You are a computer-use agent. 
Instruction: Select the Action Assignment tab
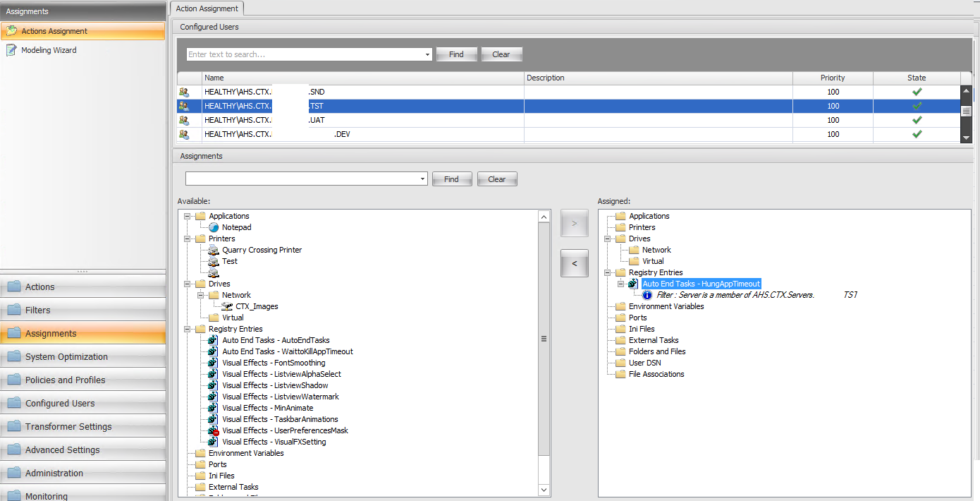click(x=207, y=8)
